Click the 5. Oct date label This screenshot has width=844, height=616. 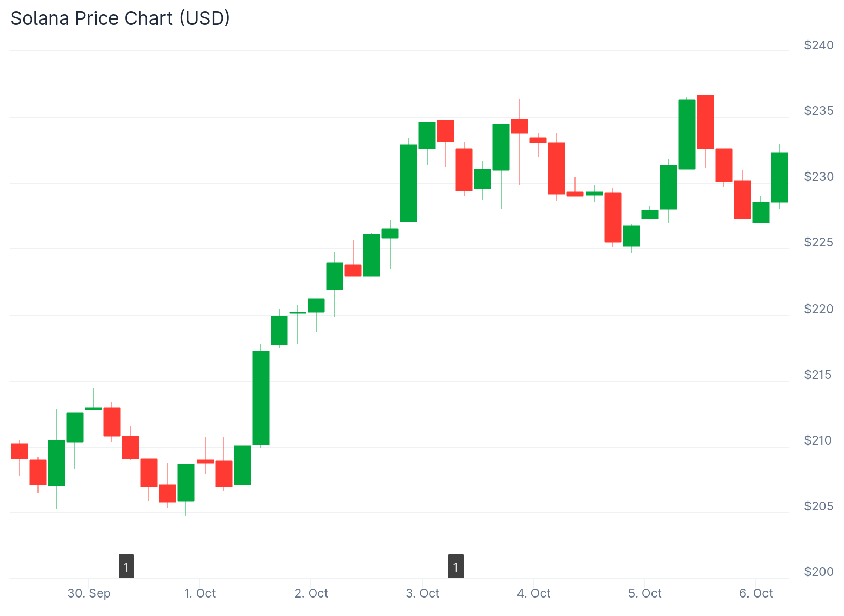click(x=645, y=593)
